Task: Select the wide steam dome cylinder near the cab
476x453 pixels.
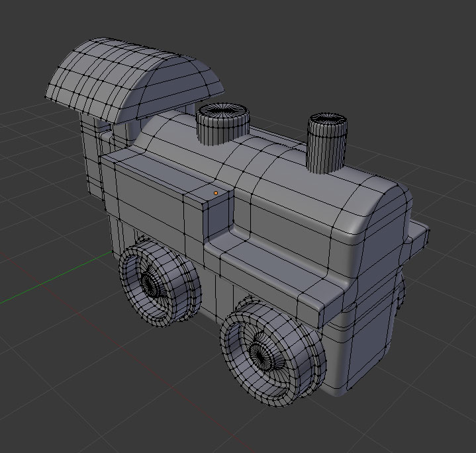Action: point(223,124)
